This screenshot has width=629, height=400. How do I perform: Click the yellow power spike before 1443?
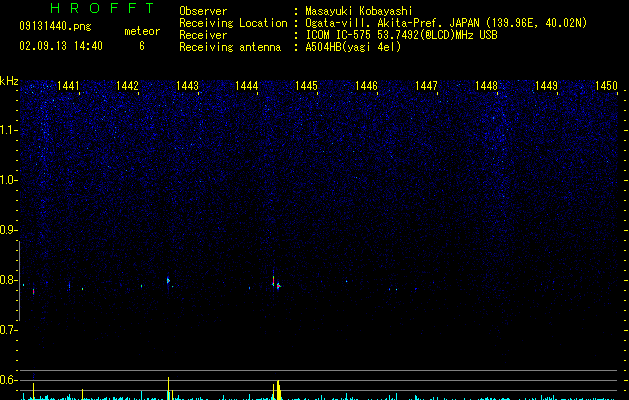coord(168,388)
